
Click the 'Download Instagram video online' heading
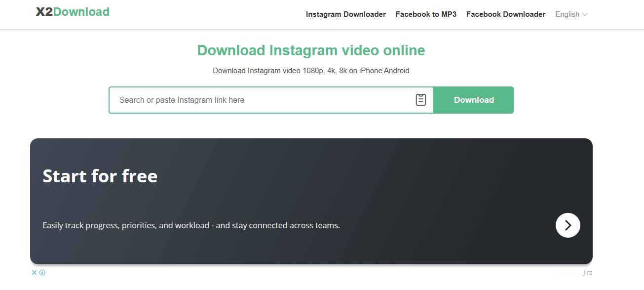(x=311, y=50)
